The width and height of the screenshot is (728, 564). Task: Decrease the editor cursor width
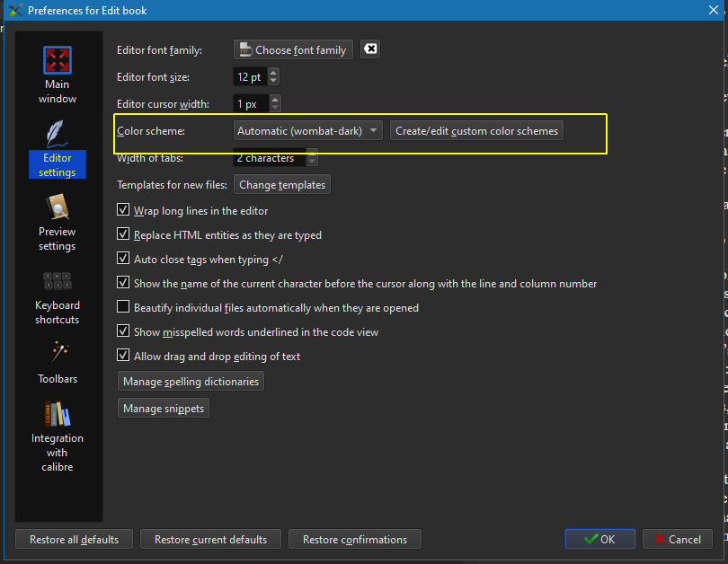pyautogui.click(x=275, y=108)
